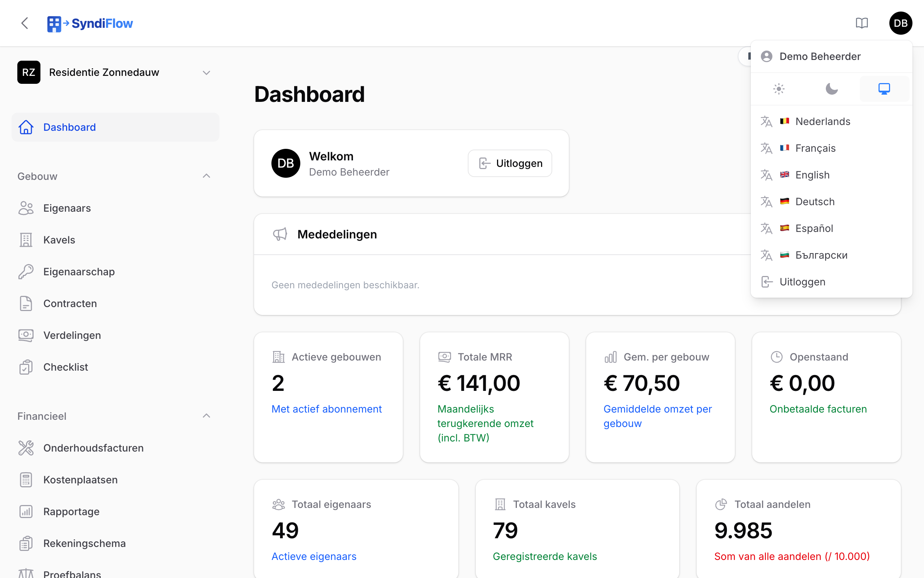Collapse the Financieel sidebar section

pyautogui.click(x=115, y=416)
